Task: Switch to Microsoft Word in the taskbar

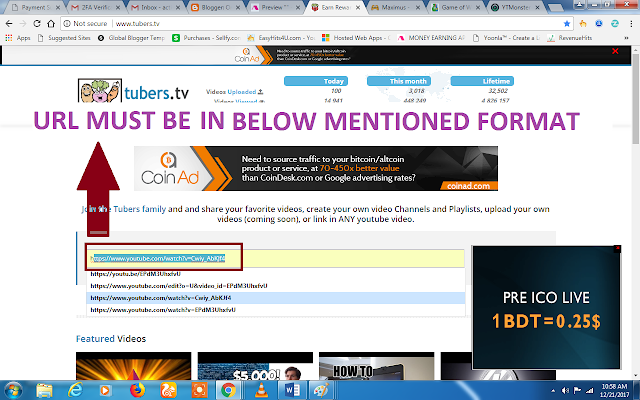Action: pyautogui.click(x=292, y=391)
